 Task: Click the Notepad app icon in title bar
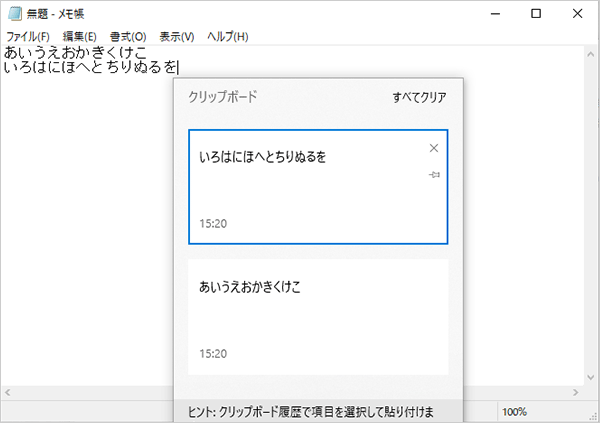pos(15,14)
